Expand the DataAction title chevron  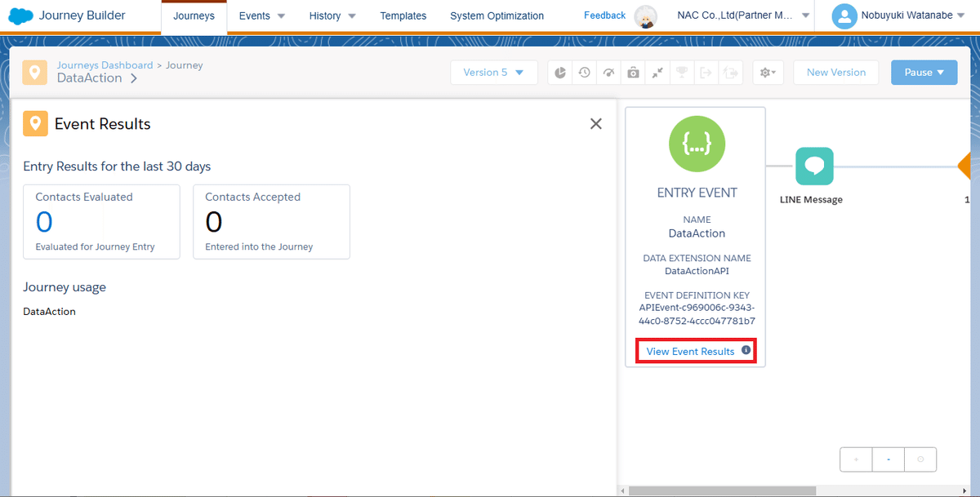click(x=133, y=78)
